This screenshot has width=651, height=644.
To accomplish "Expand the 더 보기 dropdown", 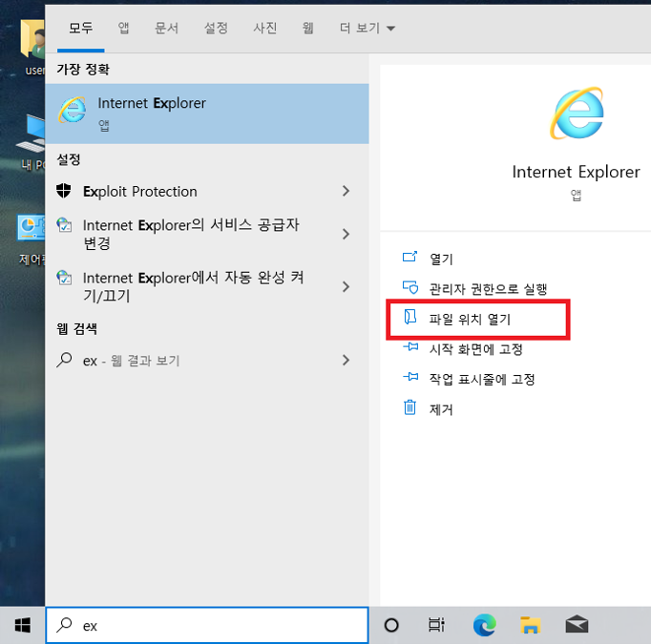I will point(367,28).
